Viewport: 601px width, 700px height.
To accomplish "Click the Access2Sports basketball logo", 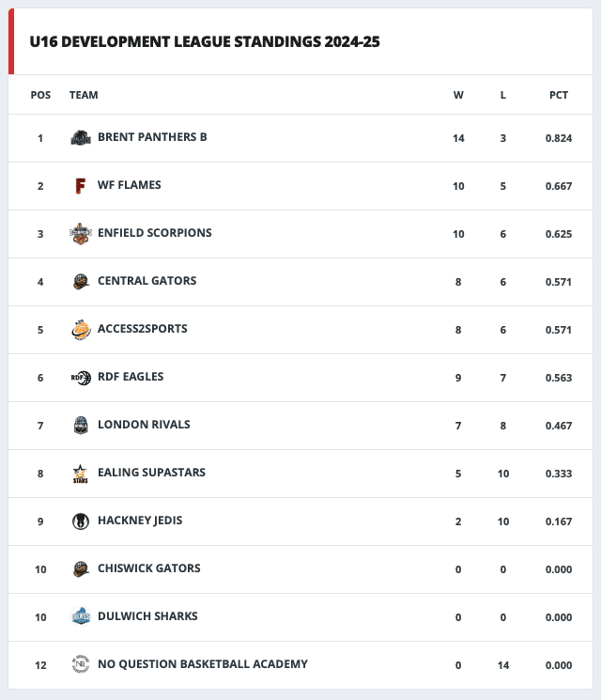I will pos(81,330).
